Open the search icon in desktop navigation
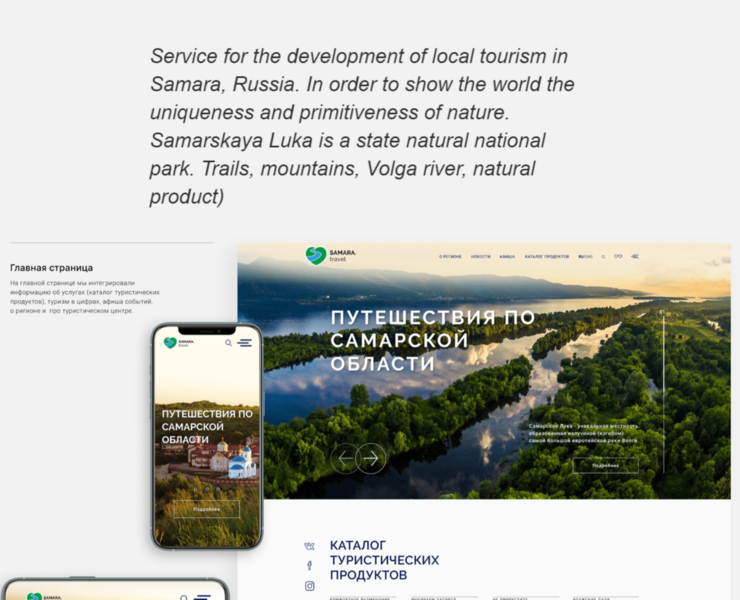740x600 pixels. (x=603, y=257)
